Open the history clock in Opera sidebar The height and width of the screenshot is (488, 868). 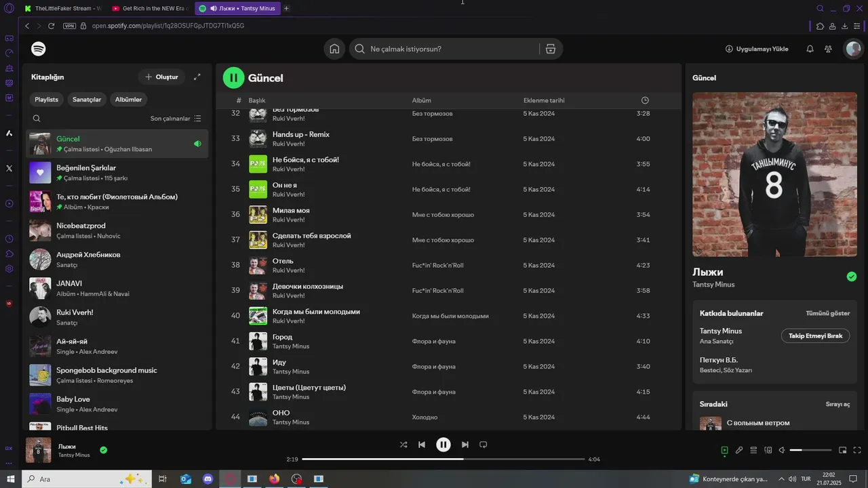pos(9,239)
